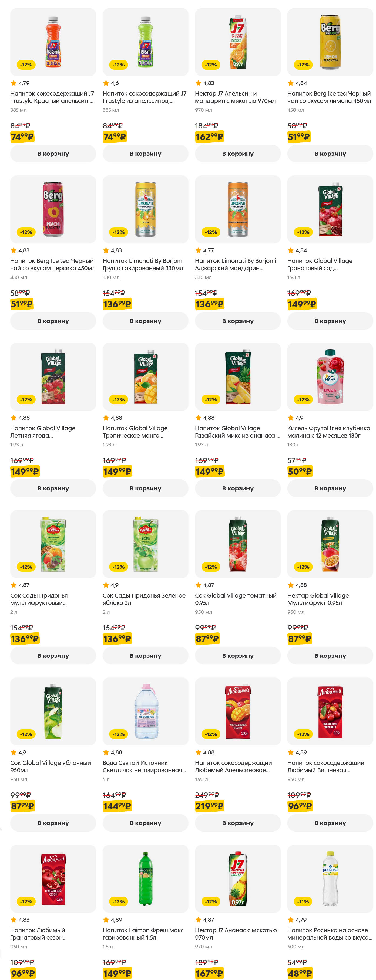Screen dimensions: 376x980
Task: Click discount badge on Светлячок water image
Action: tap(118, 734)
